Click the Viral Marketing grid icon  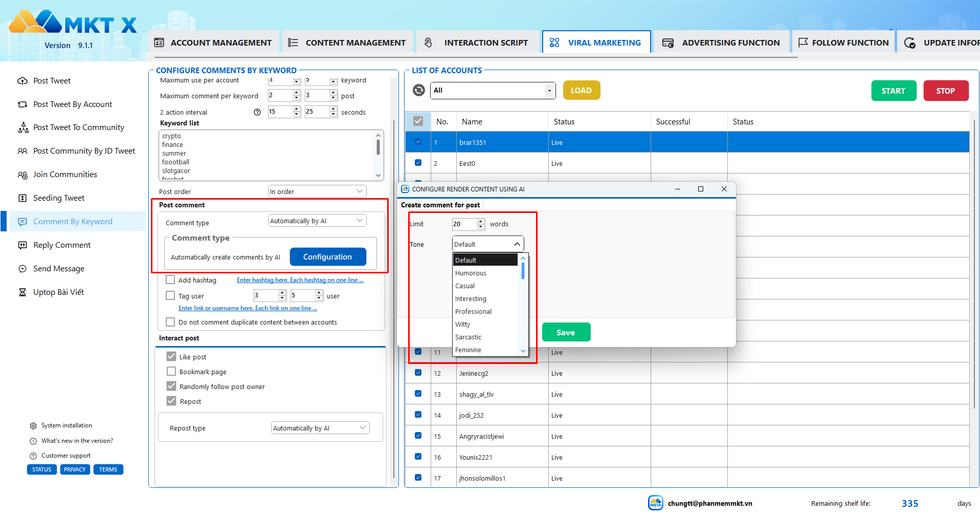pyautogui.click(x=554, y=42)
